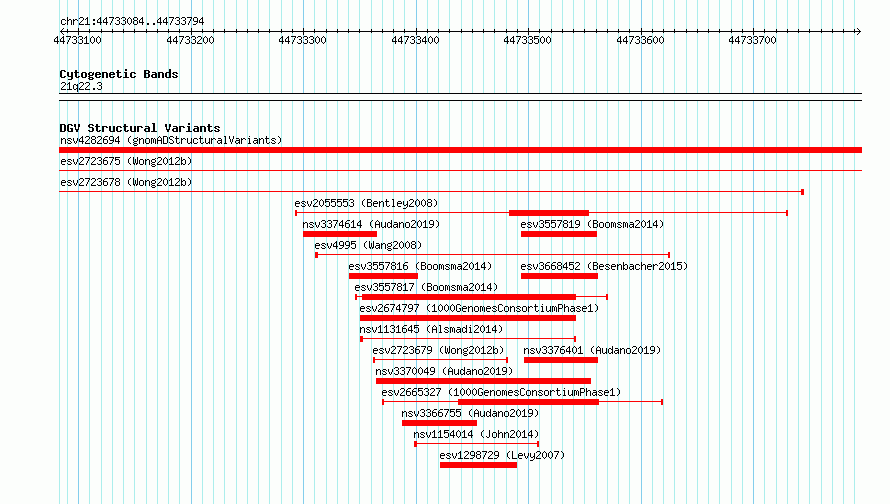Viewport: 890px width, 504px height.
Task: Click ruler position 44733600
Action: click(x=640, y=40)
